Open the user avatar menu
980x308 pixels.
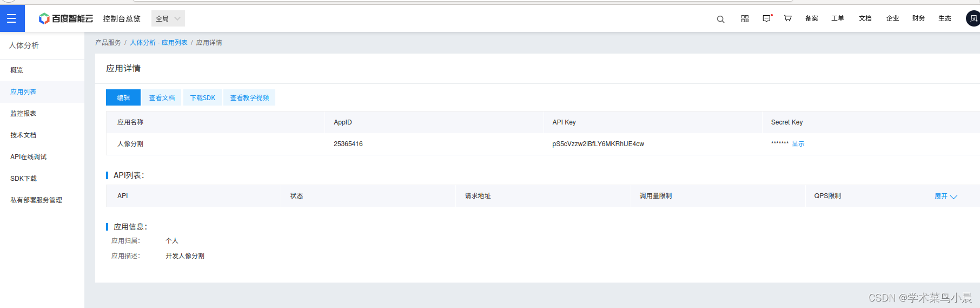(x=973, y=18)
